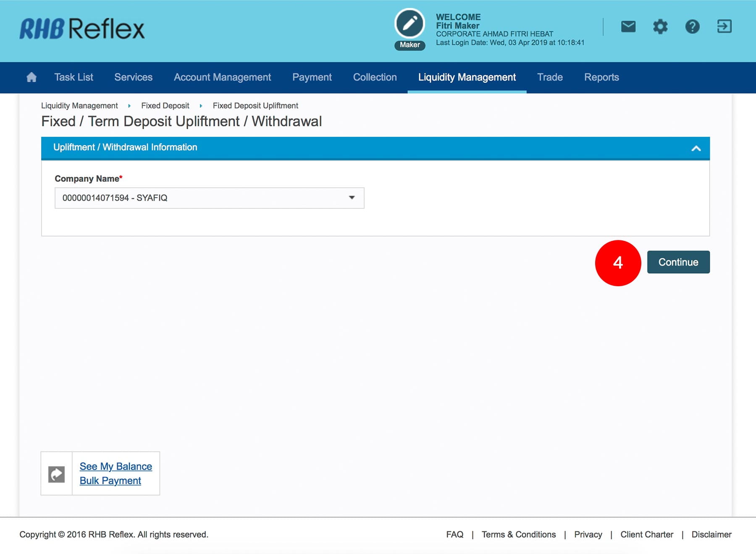Click the quick links share arrow icon
The width and height of the screenshot is (756, 554).
point(57,474)
